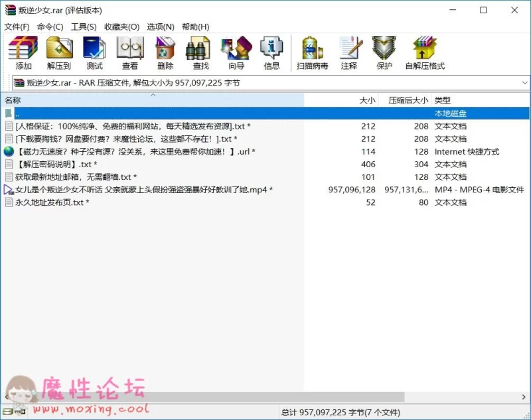Click the horizontal scrollbar right arrow
Viewport: 531px width, 420px height.
(524, 396)
